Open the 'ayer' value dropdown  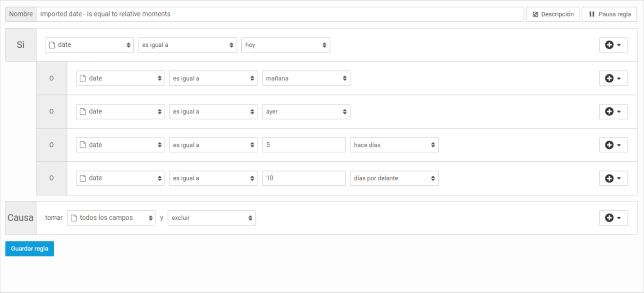(306, 112)
